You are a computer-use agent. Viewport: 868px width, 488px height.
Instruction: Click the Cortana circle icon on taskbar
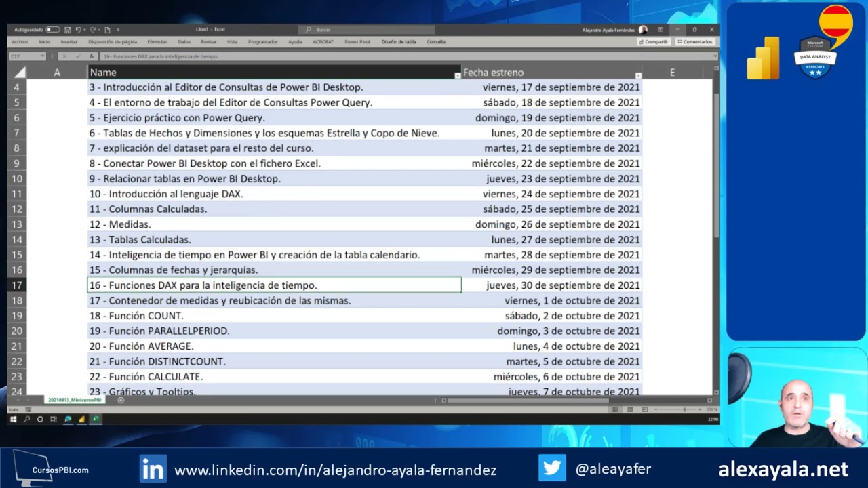[40, 420]
